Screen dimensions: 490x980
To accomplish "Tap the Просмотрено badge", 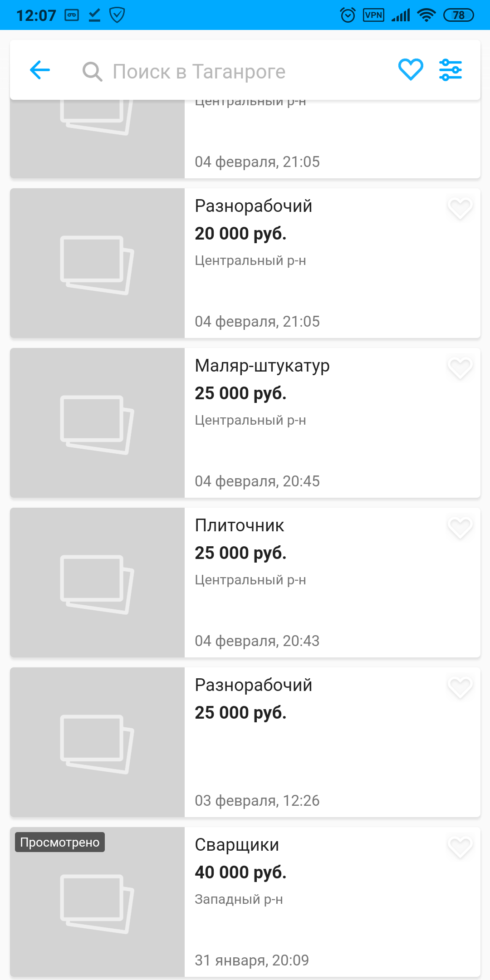I will pos(60,843).
